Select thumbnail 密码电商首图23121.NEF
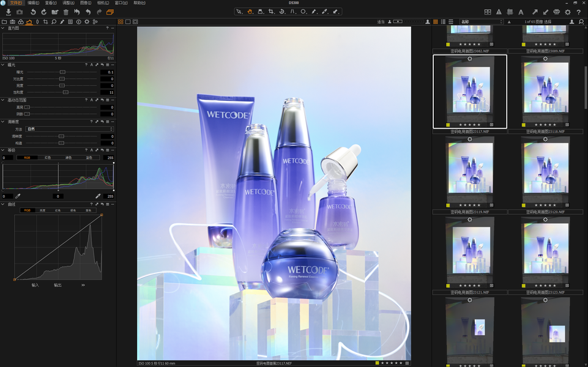Image resolution: width=588 pixels, height=367 pixels. pos(470,253)
